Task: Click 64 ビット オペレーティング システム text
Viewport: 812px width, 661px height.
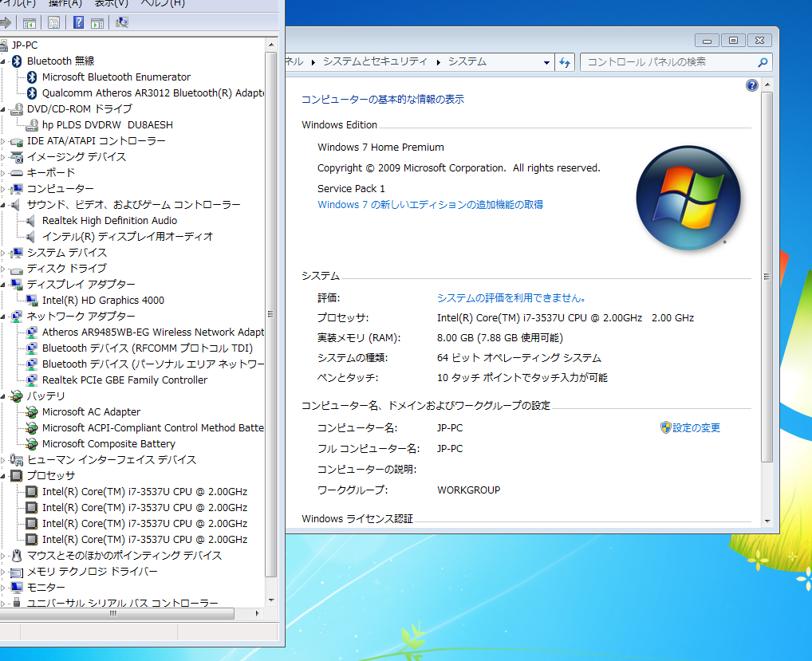Action: tap(519, 358)
